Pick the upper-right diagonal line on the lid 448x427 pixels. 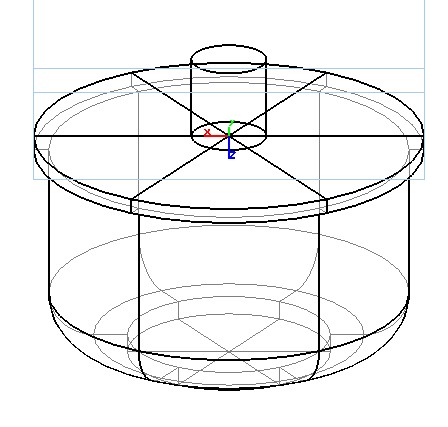[x=278, y=105]
